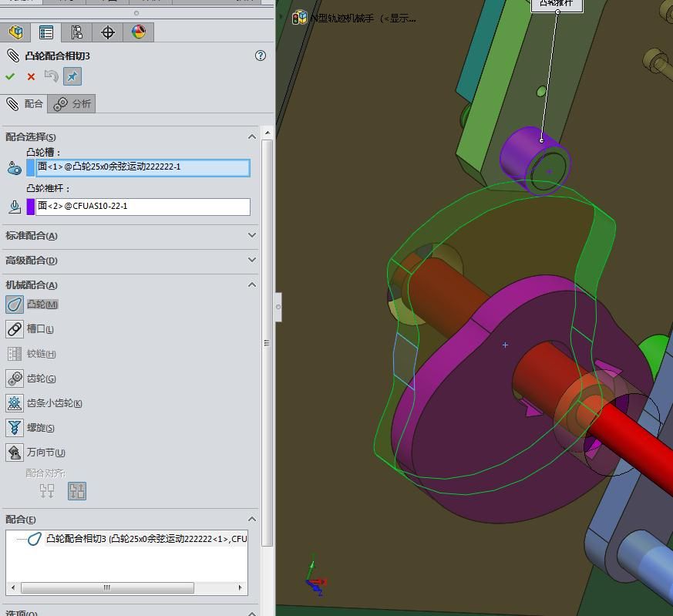
Task: Expand the 标准配合(A) section
Action: [252, 235]
